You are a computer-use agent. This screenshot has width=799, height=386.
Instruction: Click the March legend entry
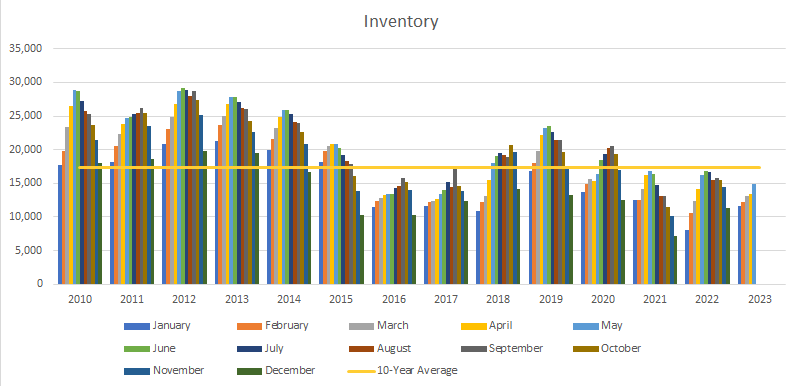pyautogui.click(x=378, y=326)
